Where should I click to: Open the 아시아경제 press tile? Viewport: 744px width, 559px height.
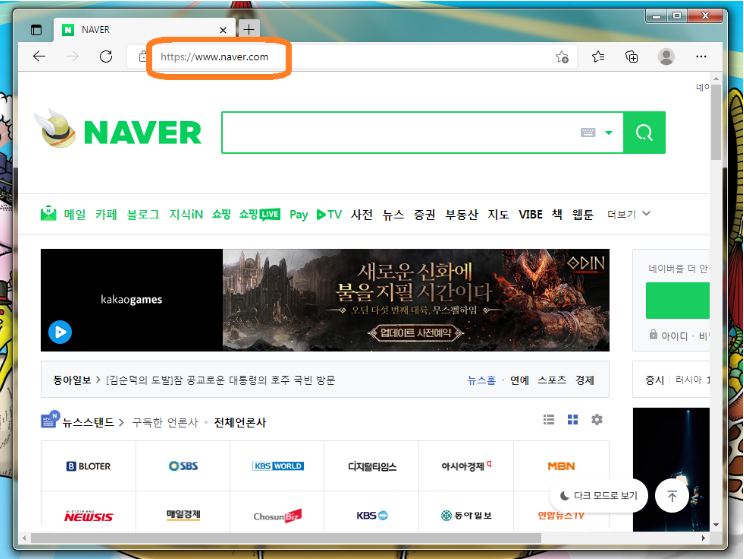[466, 466]
